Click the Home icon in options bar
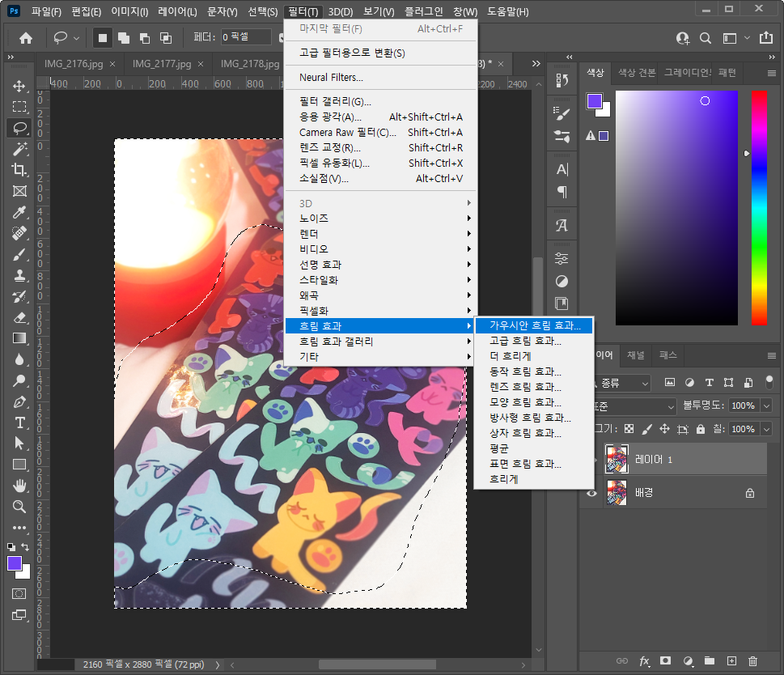The image size is (784, 675). [x=26, y=37]
